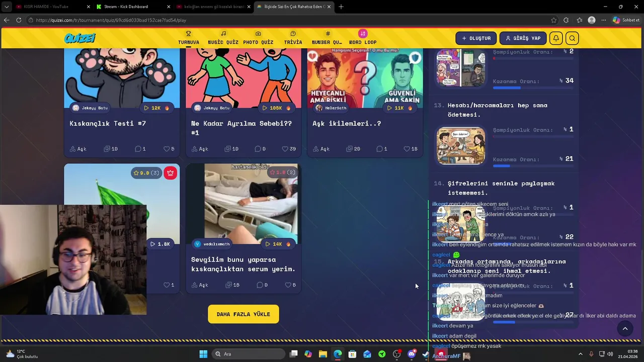644x362 pixels.
Task: Click comment icon on Aşk ikilemleri card
Action: click(x=379, y=149)
